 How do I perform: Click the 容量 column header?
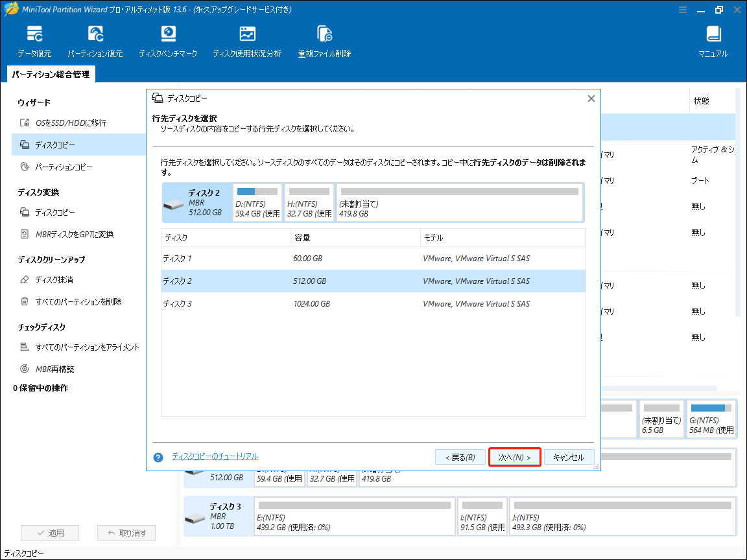(x=355, y=238)
